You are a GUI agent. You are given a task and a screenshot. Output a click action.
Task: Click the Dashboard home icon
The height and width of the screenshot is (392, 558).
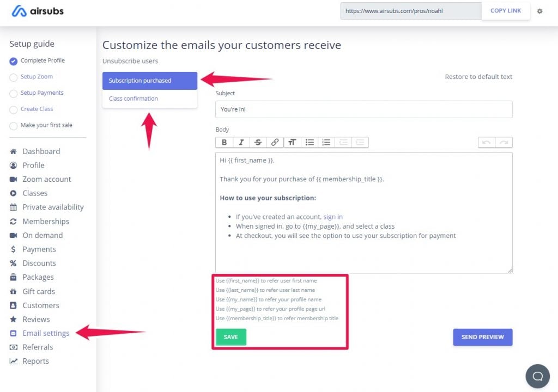[13, 151]
